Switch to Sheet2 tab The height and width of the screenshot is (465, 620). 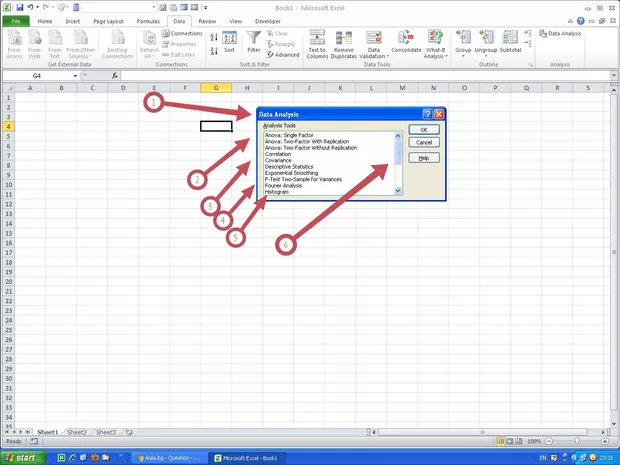(x=77, y=432)
